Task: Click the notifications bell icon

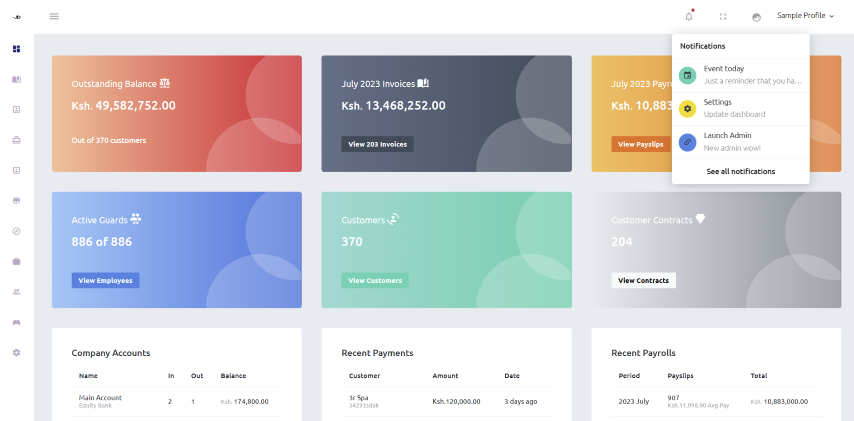Action: coord(689,16)
